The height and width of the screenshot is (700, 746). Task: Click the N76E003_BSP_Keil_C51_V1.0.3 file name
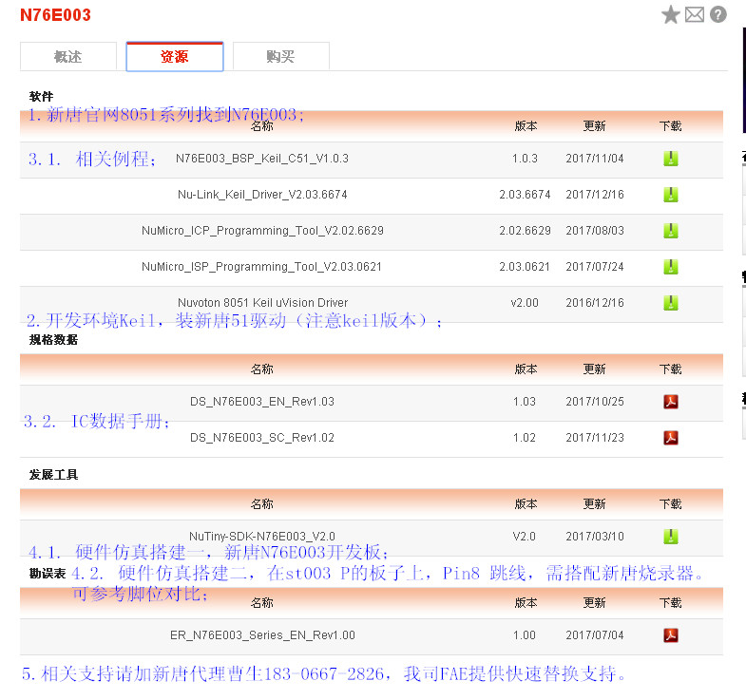(262, 159)
